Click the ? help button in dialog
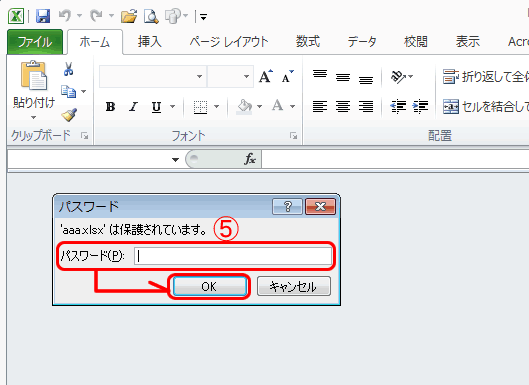The height and width of the screenshot is (385, 529). pyautogui.click(x=287, y=206)
